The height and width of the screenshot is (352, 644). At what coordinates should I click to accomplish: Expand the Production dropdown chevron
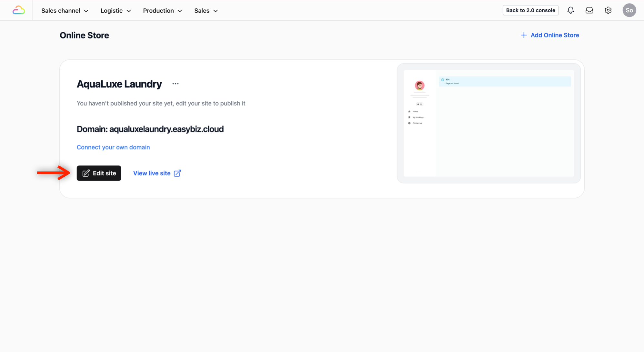[180, 11]
